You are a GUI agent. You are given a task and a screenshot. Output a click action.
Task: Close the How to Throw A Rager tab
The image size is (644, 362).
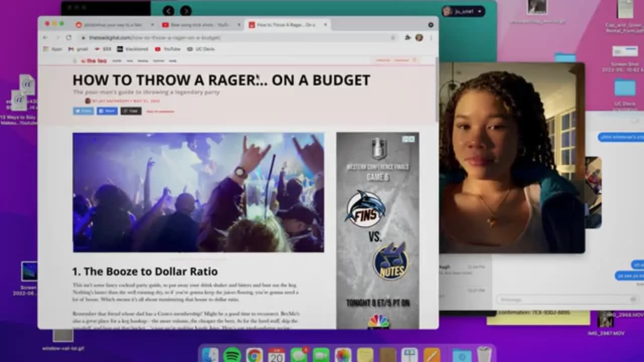[325, 25]
